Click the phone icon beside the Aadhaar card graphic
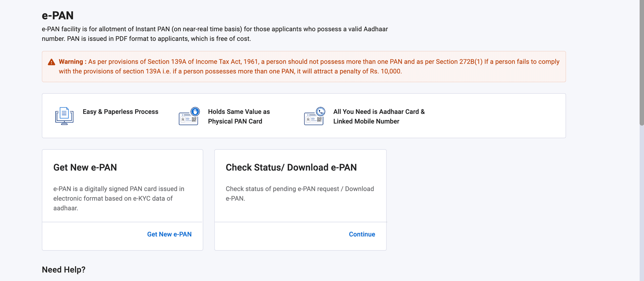This screenshot has height=281, width=644. [x=321, y=111]
